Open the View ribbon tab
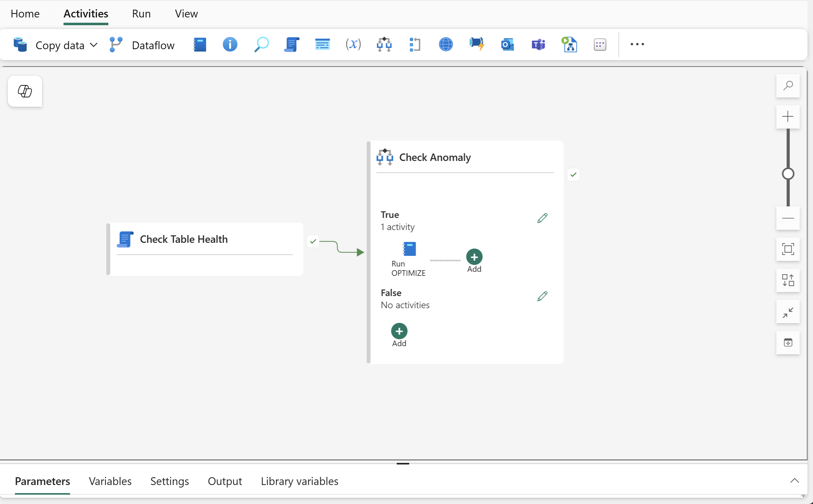Viewport: 813px width, 504px height. tap(186, 14)
